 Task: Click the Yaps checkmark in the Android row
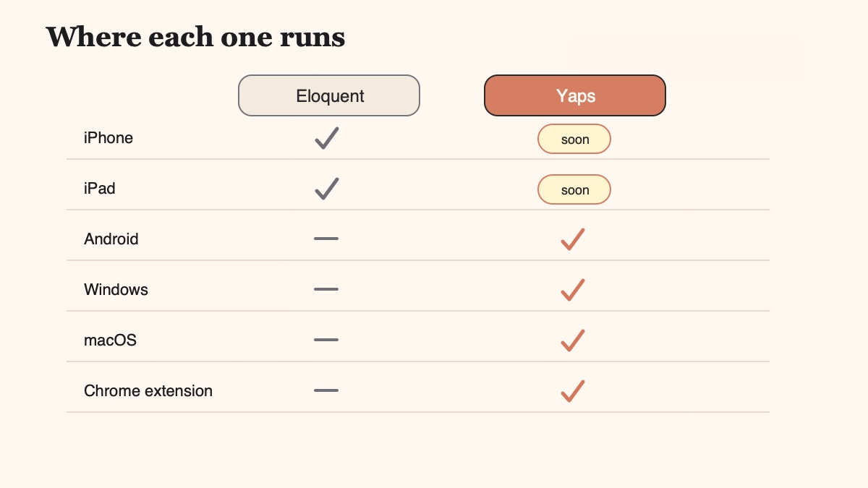573,239
